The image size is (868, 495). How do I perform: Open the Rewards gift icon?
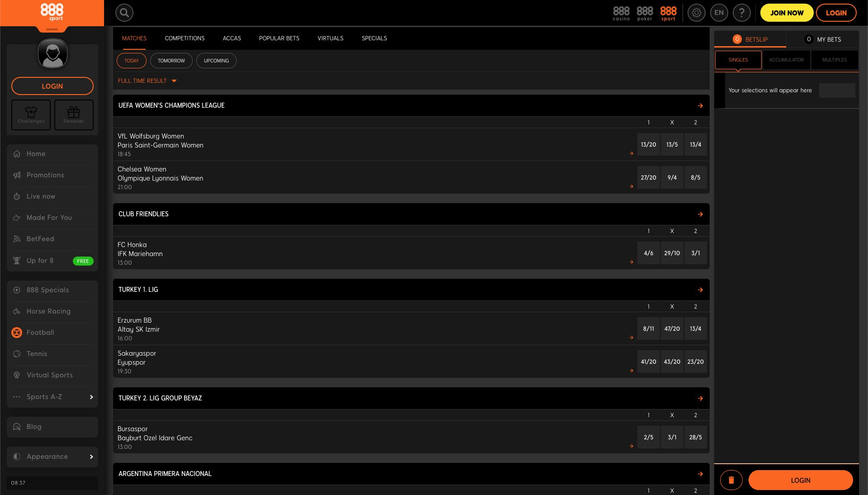tap(74, 115)
